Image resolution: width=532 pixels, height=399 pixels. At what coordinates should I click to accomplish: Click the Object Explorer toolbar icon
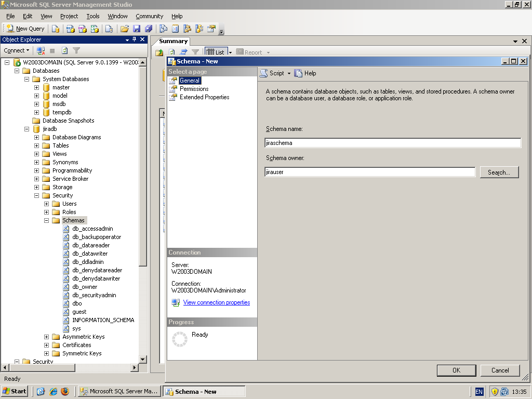pos(187,29)
